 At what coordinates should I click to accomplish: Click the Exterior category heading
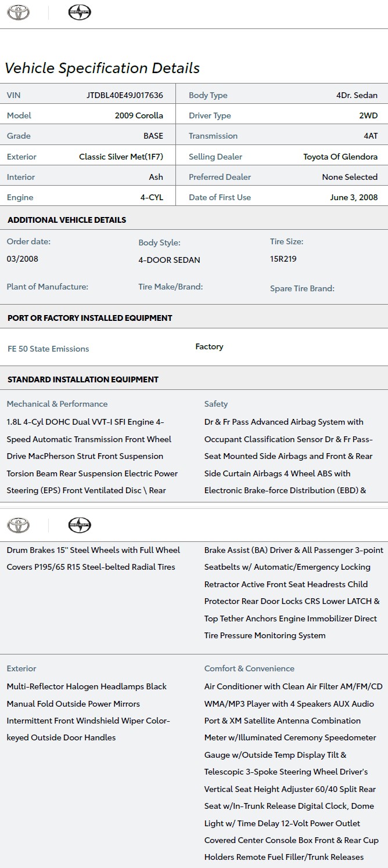pyautogui.click(x=21, y=668)
